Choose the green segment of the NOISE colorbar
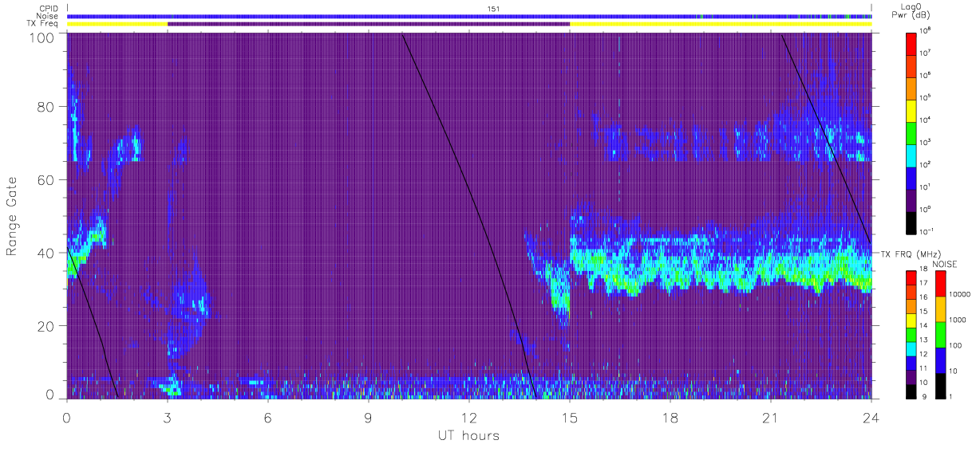The image size is (980, 452). coord(940,334)
